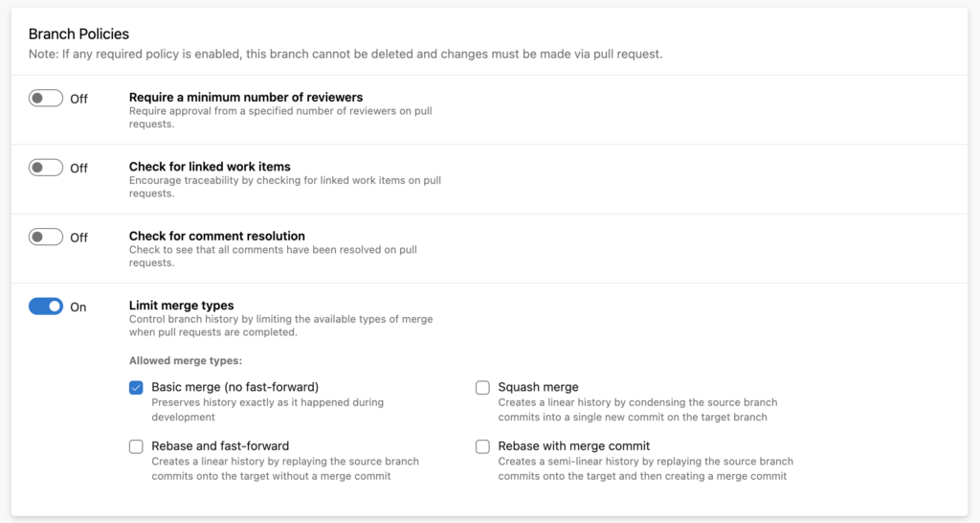Click the 'Preserves history exactly' description text
Viewport: 980px width, 523px height.
coord(267,410)
